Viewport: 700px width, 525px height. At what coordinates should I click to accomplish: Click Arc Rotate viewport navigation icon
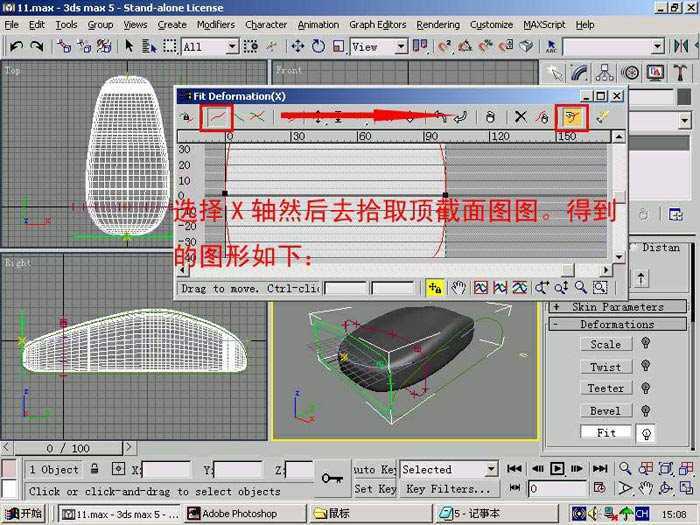tap(666, 488)
